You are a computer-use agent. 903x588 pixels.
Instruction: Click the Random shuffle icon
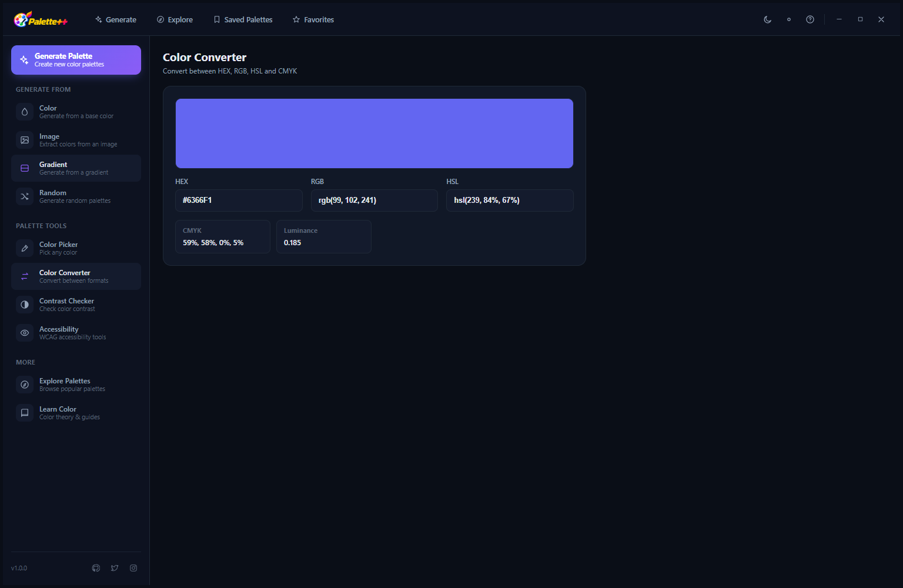[x=25, y=196]
